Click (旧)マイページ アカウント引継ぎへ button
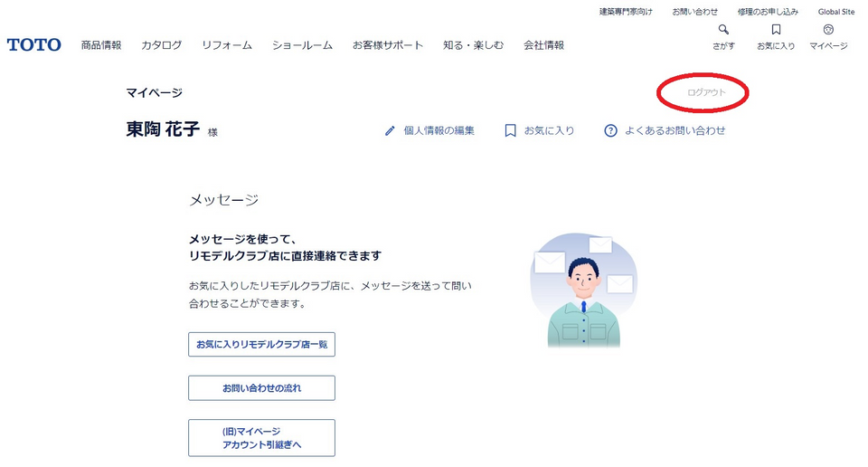The image size is (868, 467). (x=261, y=438)
